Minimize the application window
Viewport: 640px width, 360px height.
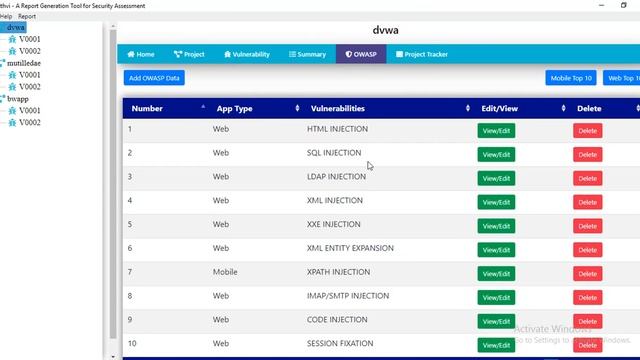coord(601,5)
